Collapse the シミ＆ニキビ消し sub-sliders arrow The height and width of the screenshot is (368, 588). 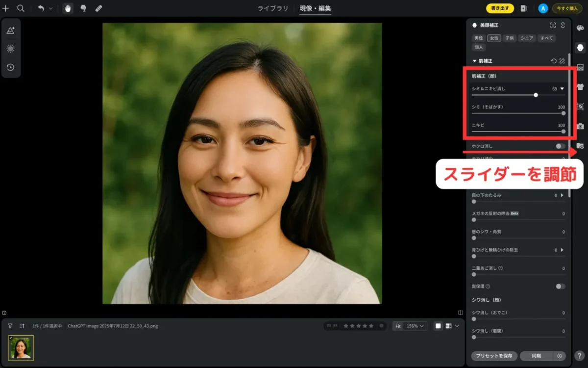562,89
